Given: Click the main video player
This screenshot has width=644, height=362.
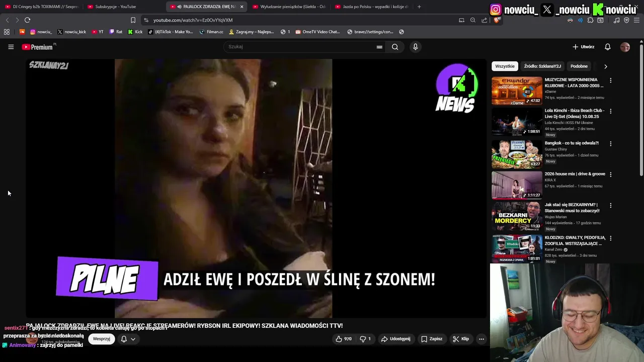Looking at the screenshot, I should (x=257, y=189).
